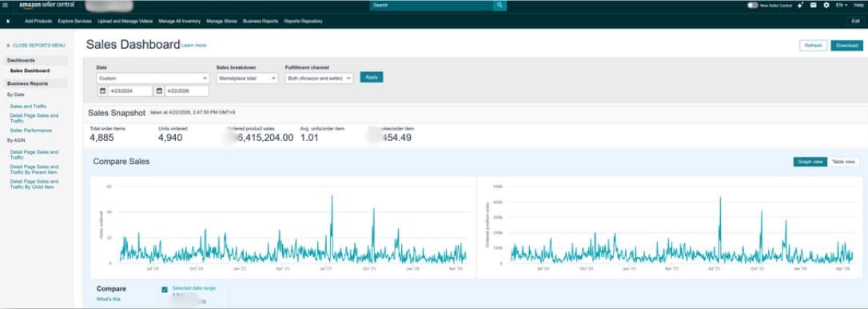This screenshot has height=309, width=868.
Task: Open Business Reports in the favorites bar
Action: pos(261,21)
